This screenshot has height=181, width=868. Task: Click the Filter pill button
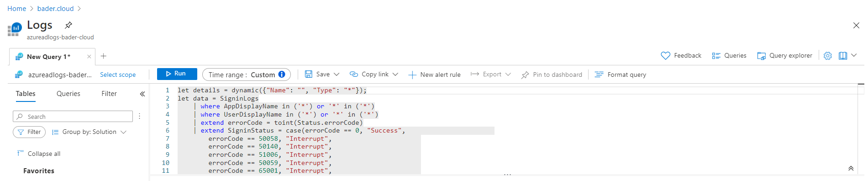[29, 132]
